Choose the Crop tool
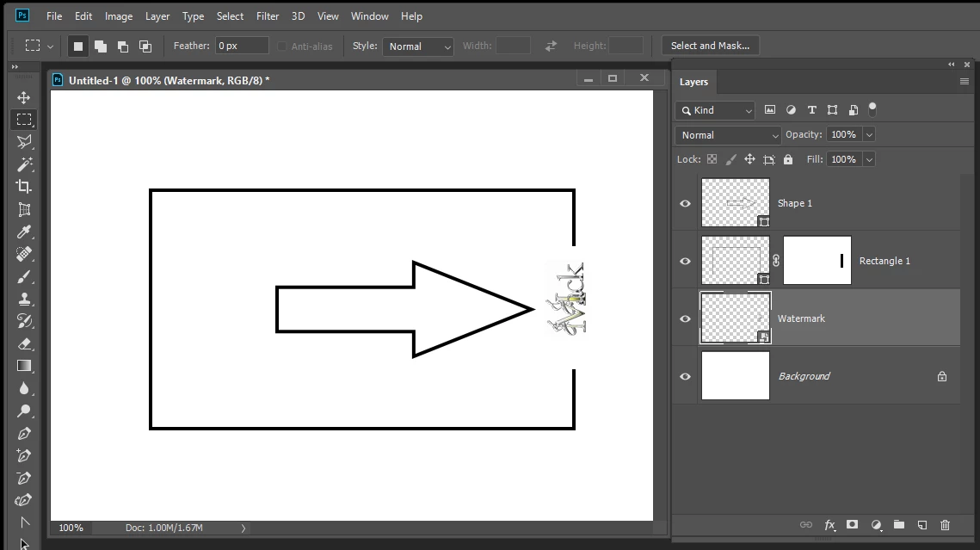This screenshot has width=980, height=550. (24, 186)
